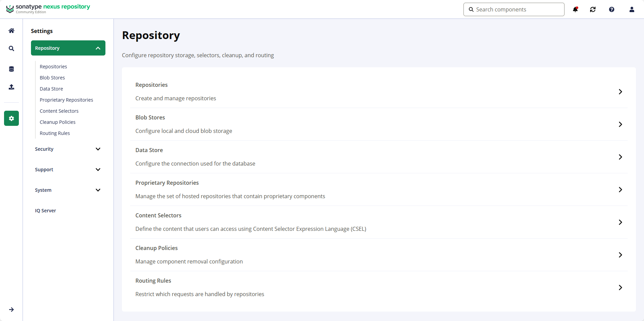The width and height of the screenshot is (644, 321).
Task: Click the home icon in left sidebar
Action: (x=11, y=31)
